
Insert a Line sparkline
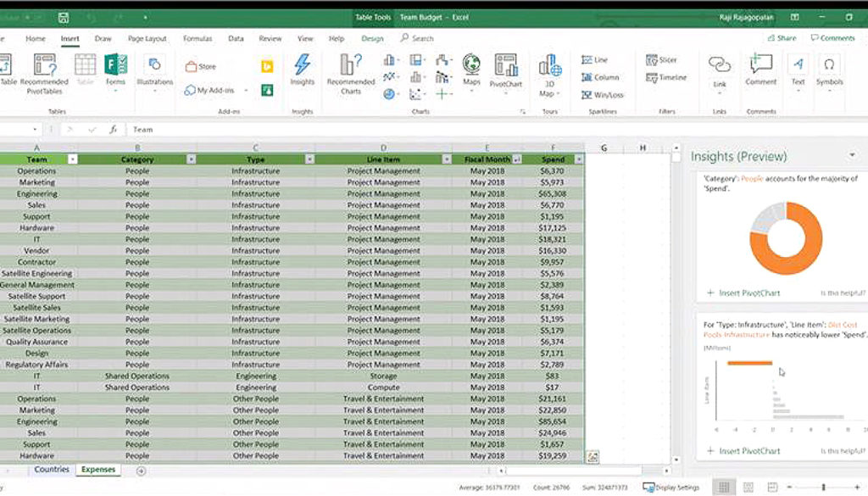594,60
